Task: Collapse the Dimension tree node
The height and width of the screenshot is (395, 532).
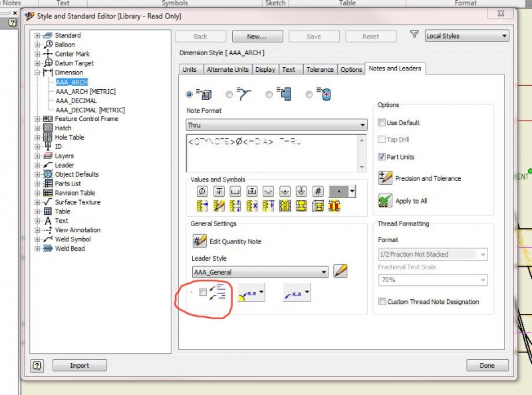Action: (x=37, y=72)
